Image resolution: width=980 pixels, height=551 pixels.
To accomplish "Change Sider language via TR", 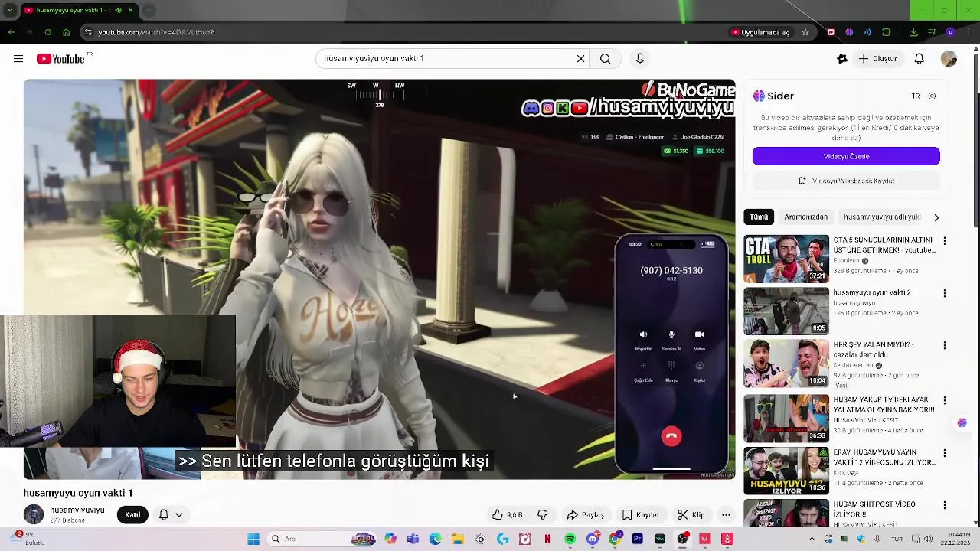I will coord(916,96).
